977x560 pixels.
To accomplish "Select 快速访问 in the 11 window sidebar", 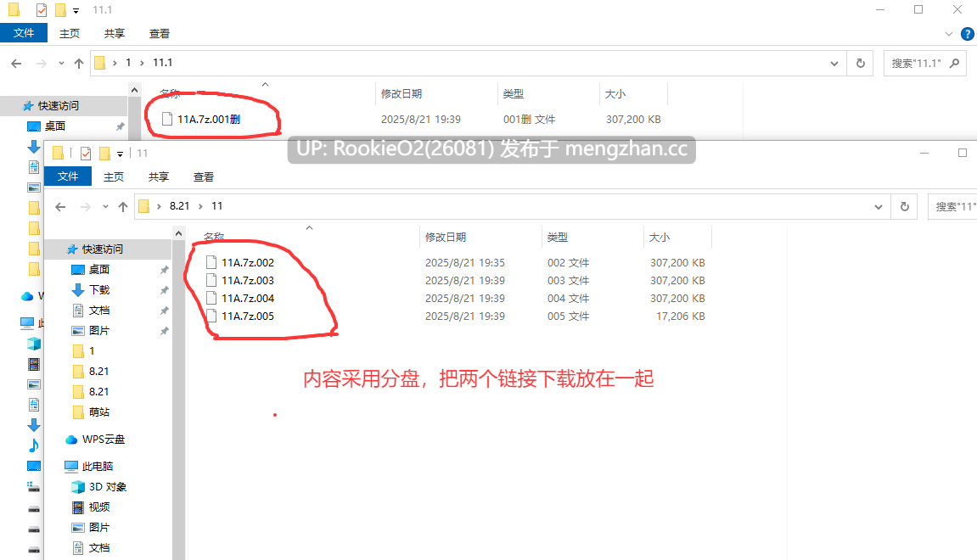I will click(x=103, y=249).
